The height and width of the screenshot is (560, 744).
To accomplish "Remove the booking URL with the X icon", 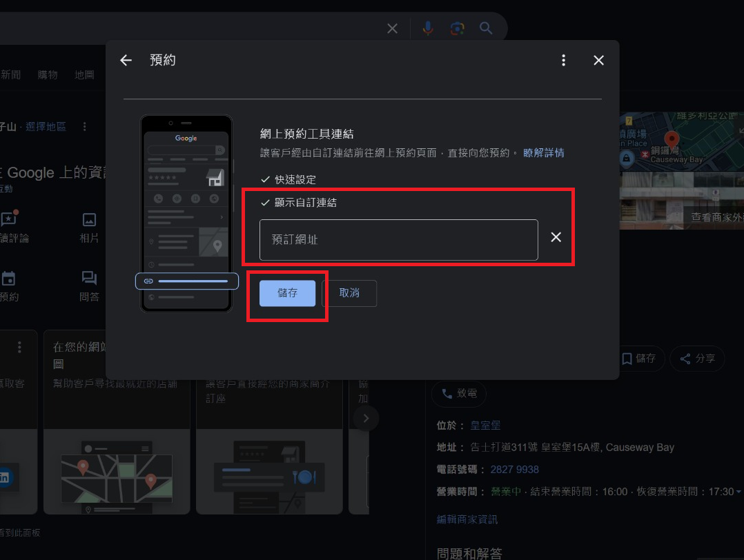I will tap(556, 237).
